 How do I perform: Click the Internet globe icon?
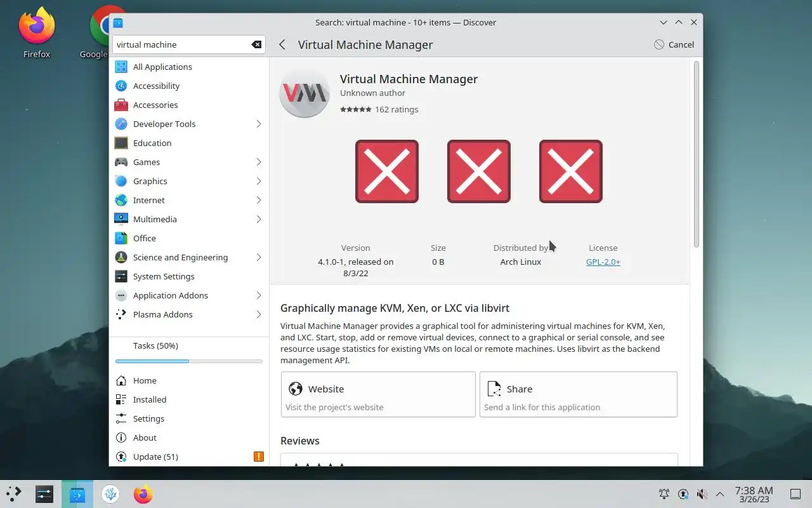pyautogui.click(x=121, y=200)
